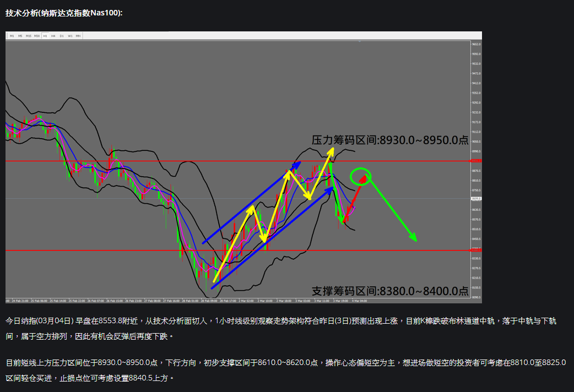Click the 支撑筹码区间:8380.0~8400.0点 chart label
Image resolution: width=574 pixels, height=392 pixels.
coord(390,291)
